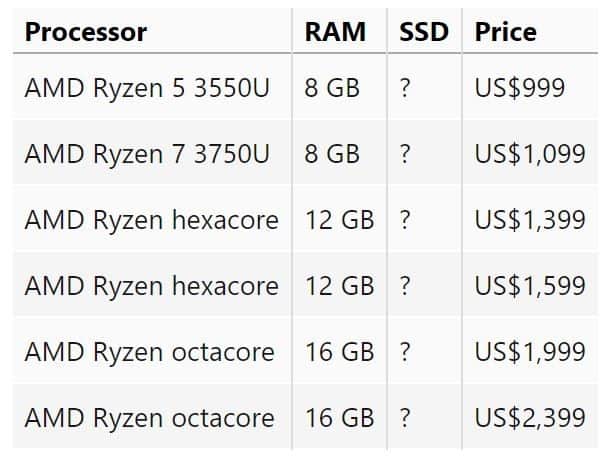Select the US$1,599 price cell
The image size is (612, 463).
(530, 286)
